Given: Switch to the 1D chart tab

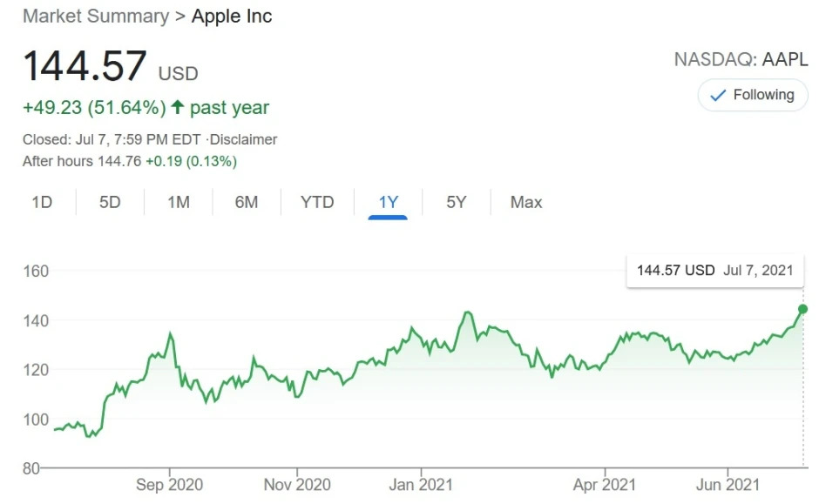Looking at the screenshot, I should pyautogui.click(x=43, y=201).
